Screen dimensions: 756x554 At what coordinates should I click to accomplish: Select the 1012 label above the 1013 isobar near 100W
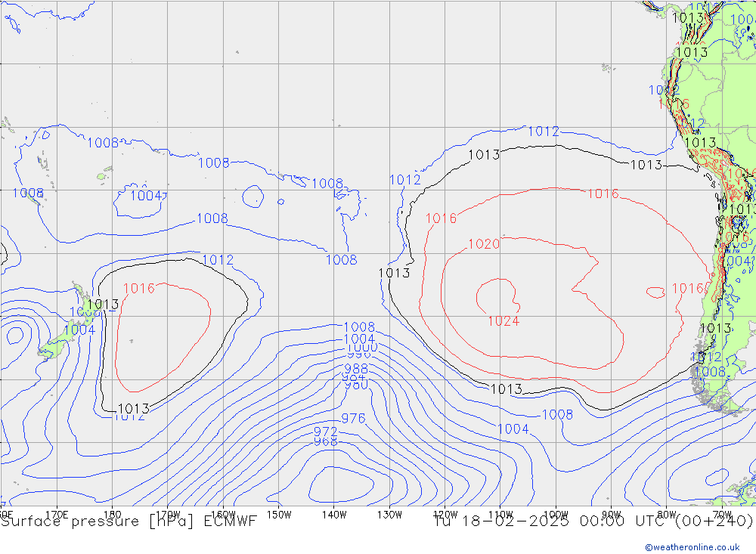[544, 132]
